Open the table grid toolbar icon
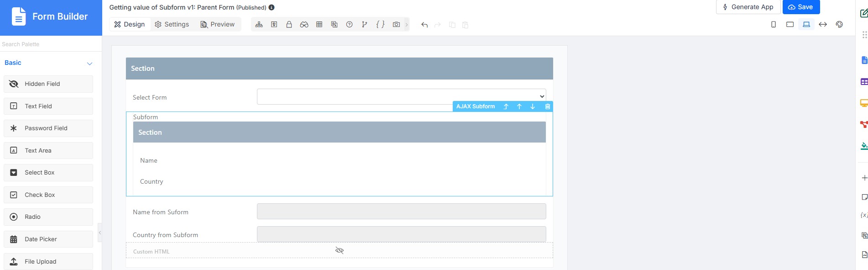 coord(319,25)
